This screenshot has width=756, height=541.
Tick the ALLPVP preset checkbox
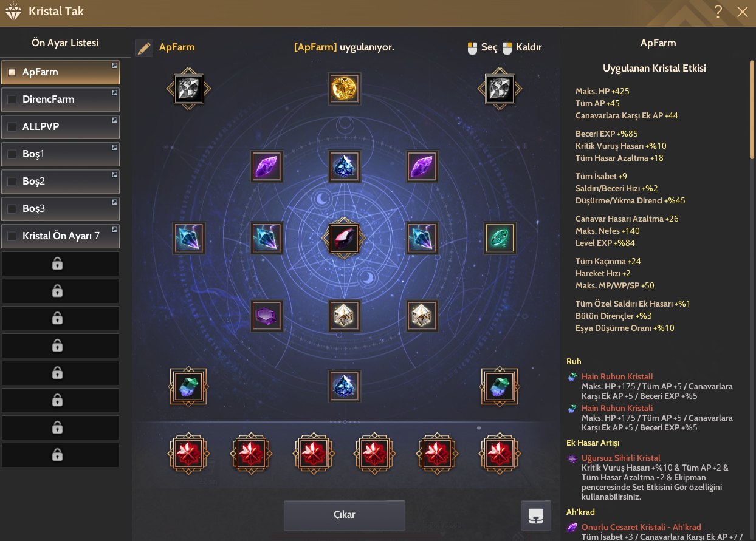pos(12,127)
